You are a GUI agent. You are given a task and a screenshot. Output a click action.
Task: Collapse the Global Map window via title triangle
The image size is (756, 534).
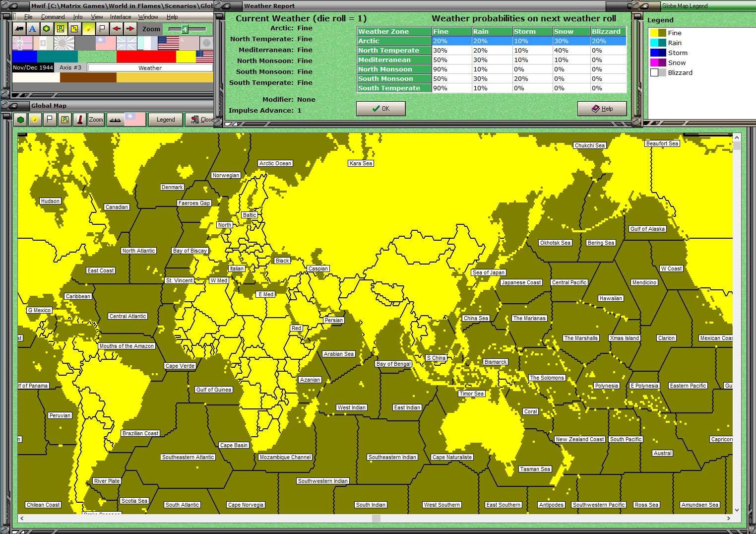[x=13, y=106]
